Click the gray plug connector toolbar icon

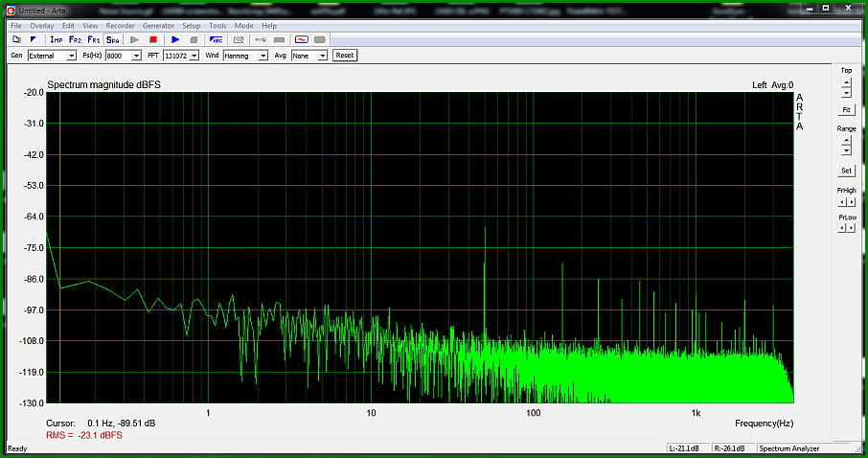coord(261,39)
